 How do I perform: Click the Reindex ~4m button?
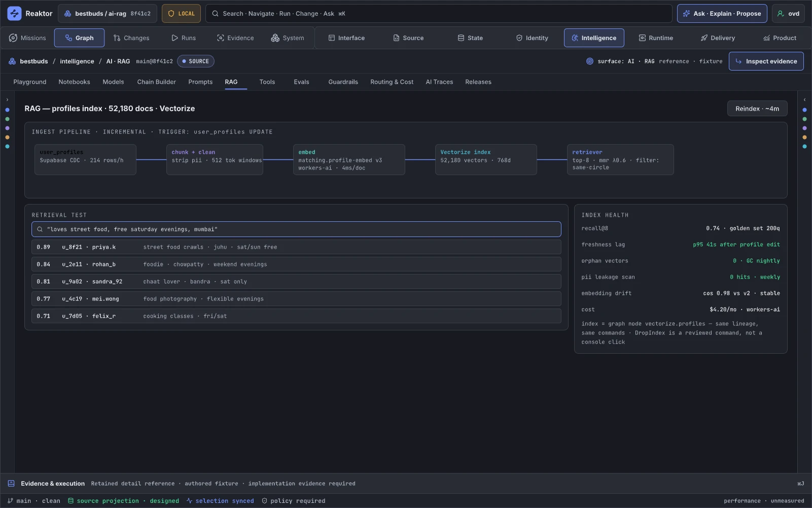[757, 109]
